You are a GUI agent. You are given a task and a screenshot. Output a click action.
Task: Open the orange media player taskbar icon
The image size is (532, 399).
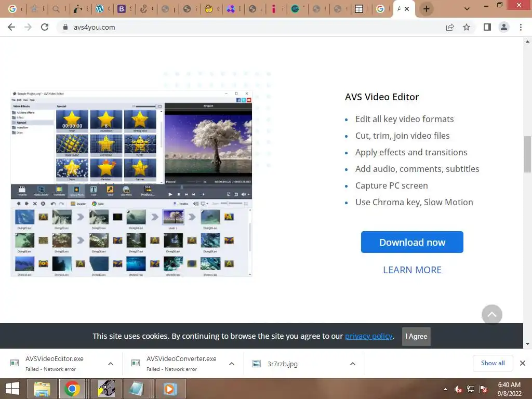(x=170, y=389)
